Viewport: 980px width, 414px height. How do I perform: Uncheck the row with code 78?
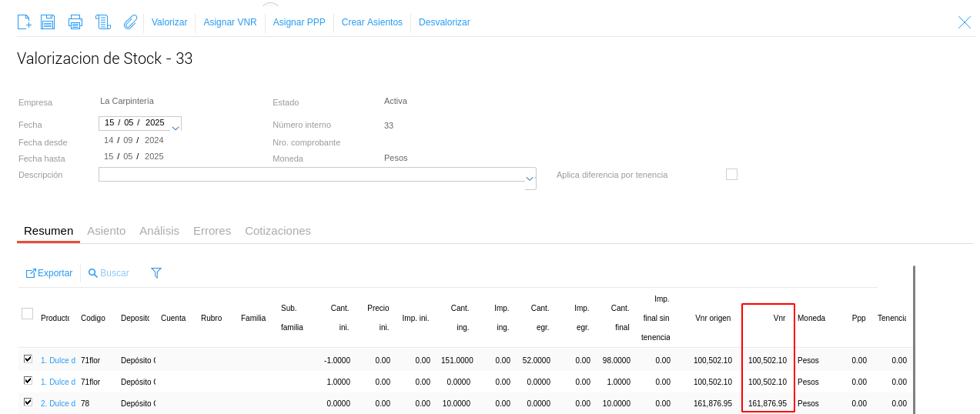(x=28, y=402)
